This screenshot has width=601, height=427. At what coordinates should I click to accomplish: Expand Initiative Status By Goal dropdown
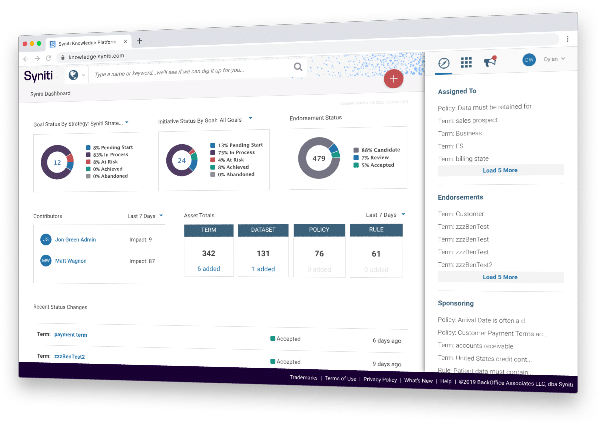coord(251,119)
